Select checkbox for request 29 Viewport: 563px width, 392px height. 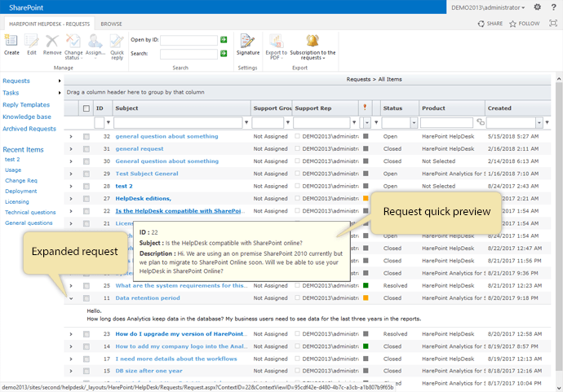(x=86, y=174)
